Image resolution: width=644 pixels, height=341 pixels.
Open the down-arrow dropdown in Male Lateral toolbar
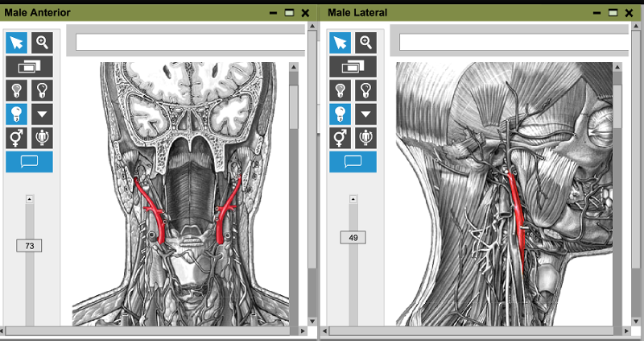(x=365, y=114)
